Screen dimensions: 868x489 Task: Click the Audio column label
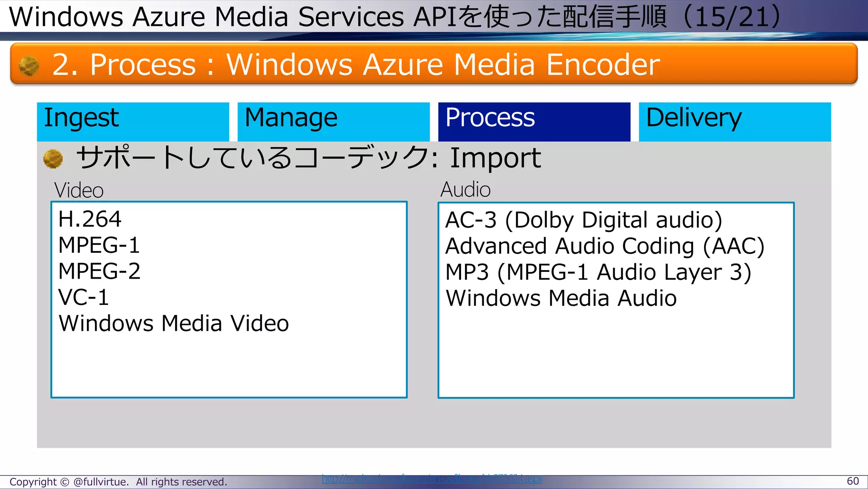[465, 190]
